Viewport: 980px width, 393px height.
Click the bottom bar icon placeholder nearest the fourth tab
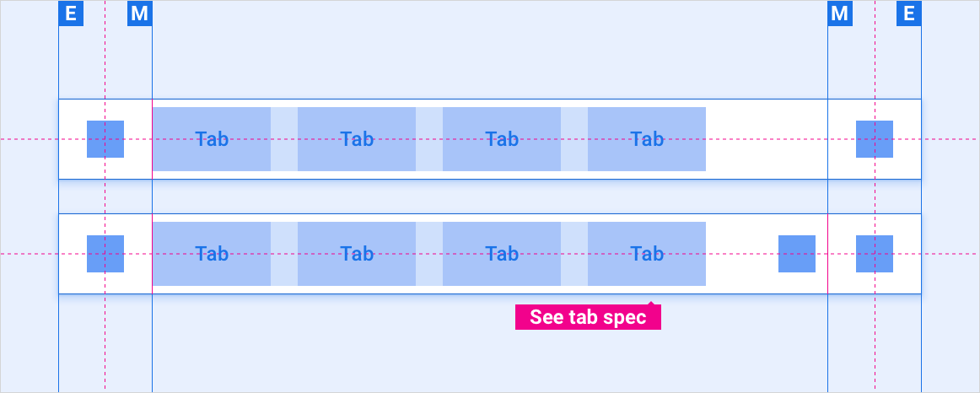(x=797, y=254)
